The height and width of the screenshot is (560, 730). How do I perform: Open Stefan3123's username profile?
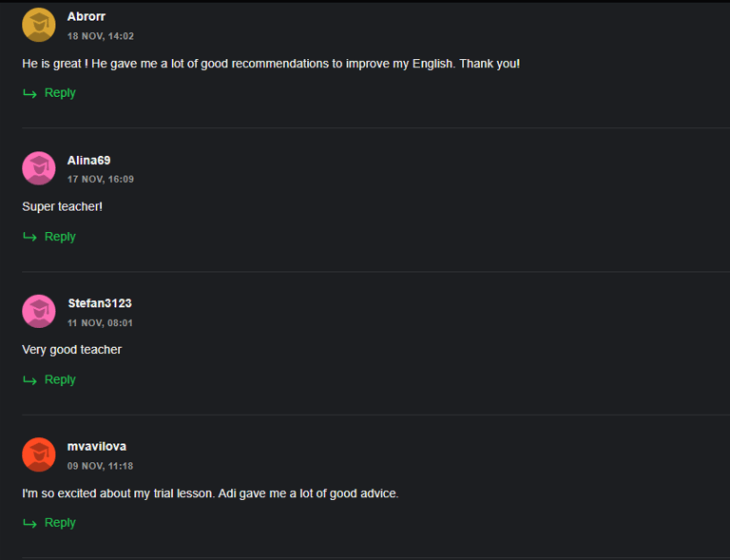(100, 303)
